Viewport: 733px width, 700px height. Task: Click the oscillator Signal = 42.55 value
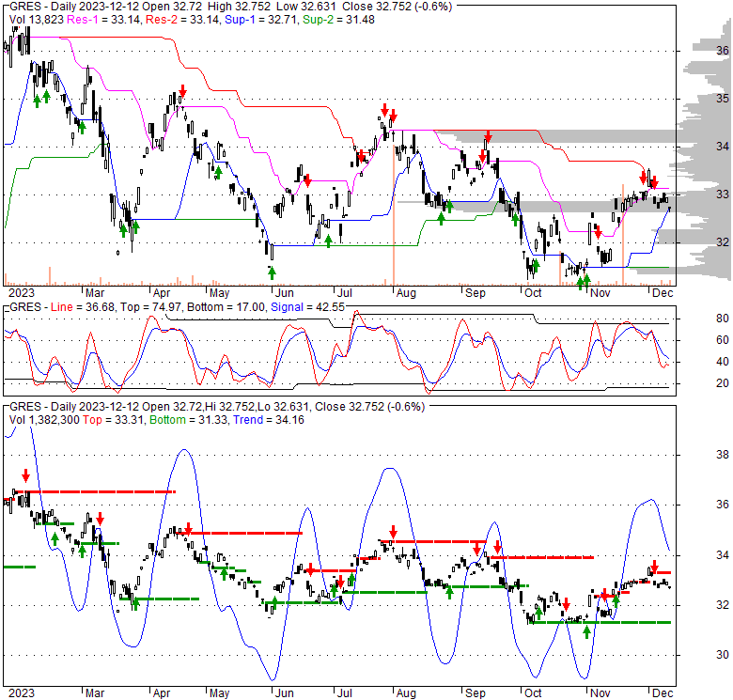pos(307,307)
